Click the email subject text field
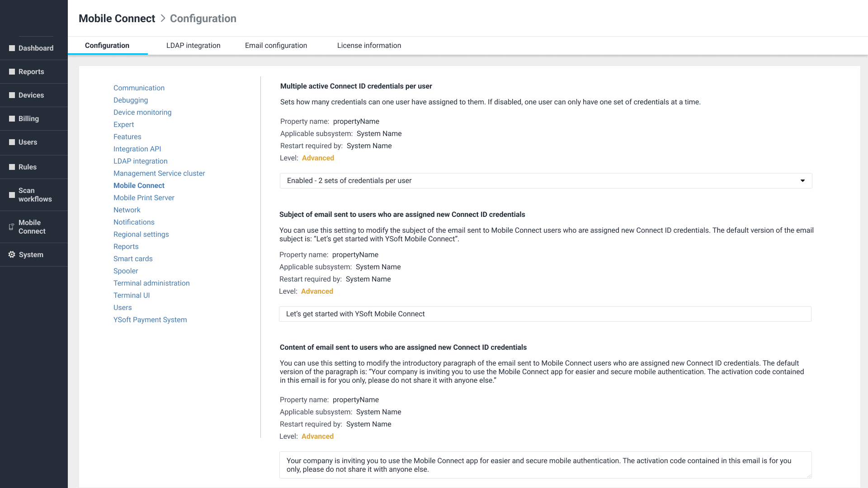Viewport: 868px width, 488px height. (x=545, y=314)
